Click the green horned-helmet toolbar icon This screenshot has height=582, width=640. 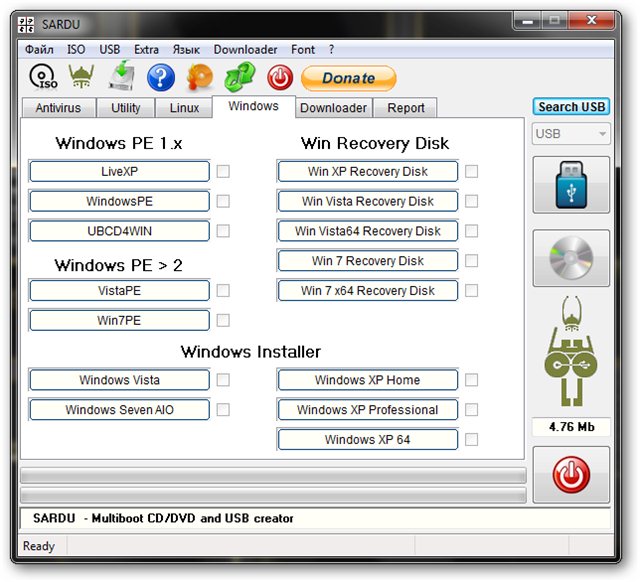click(x=81, y=76)
